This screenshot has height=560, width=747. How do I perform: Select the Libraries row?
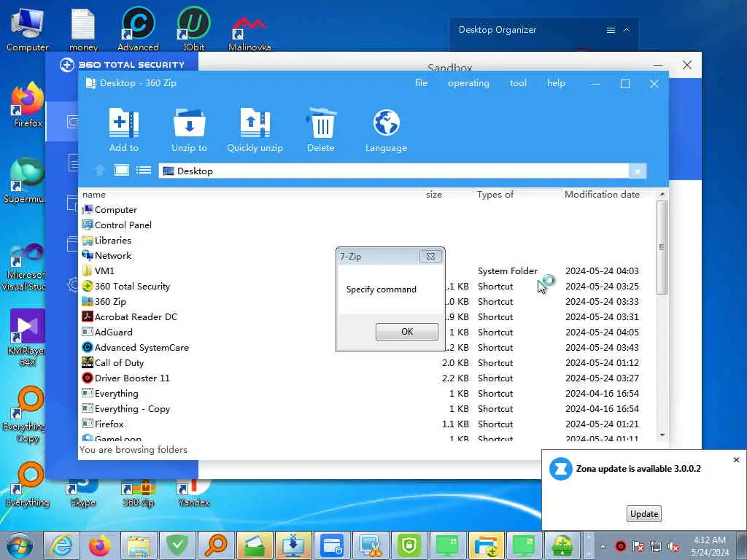tap(367, 241)
